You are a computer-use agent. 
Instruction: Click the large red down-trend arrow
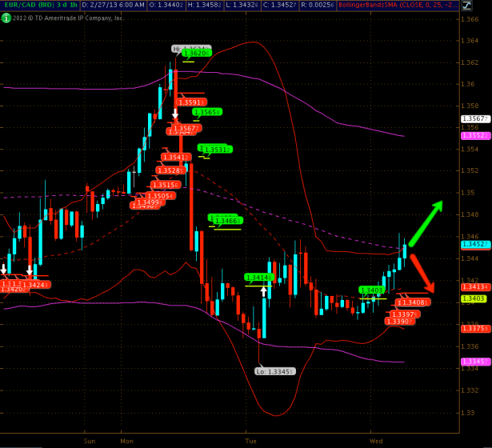[424, 274]
